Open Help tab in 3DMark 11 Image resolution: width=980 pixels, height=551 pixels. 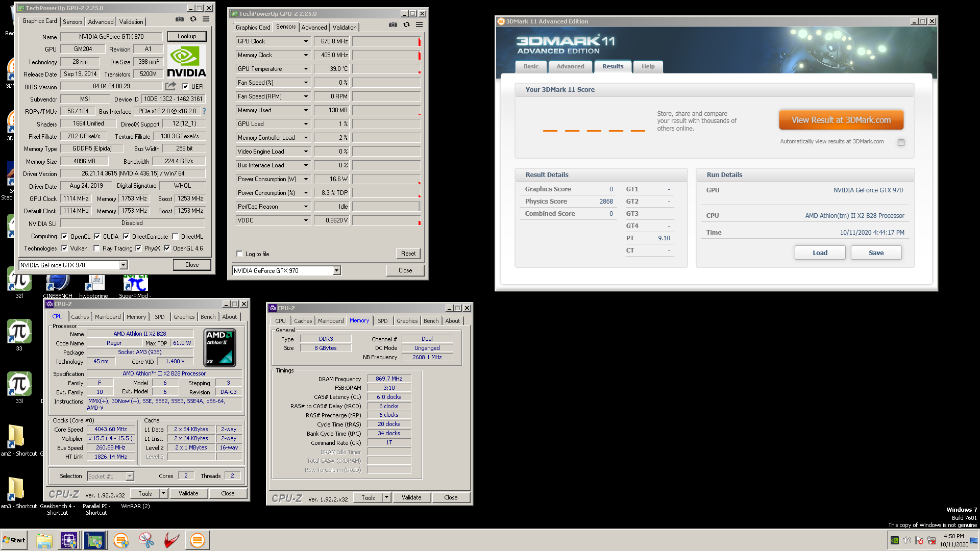tap(648, 66)
